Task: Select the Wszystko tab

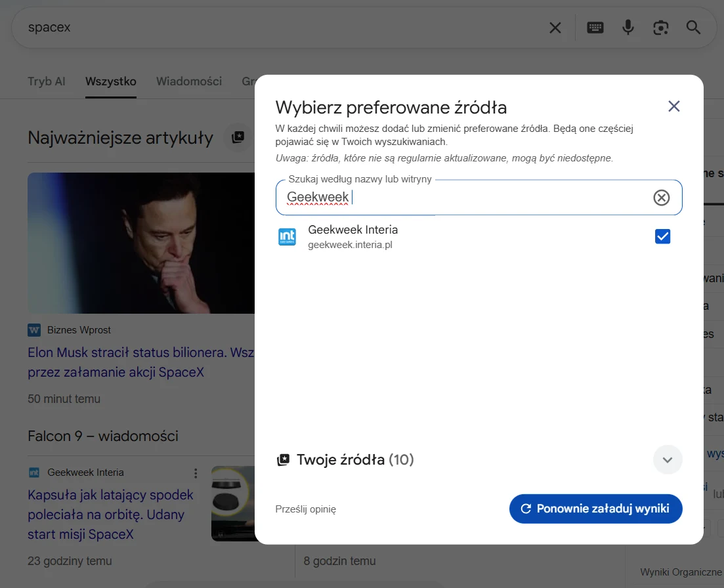Action: 111,81
